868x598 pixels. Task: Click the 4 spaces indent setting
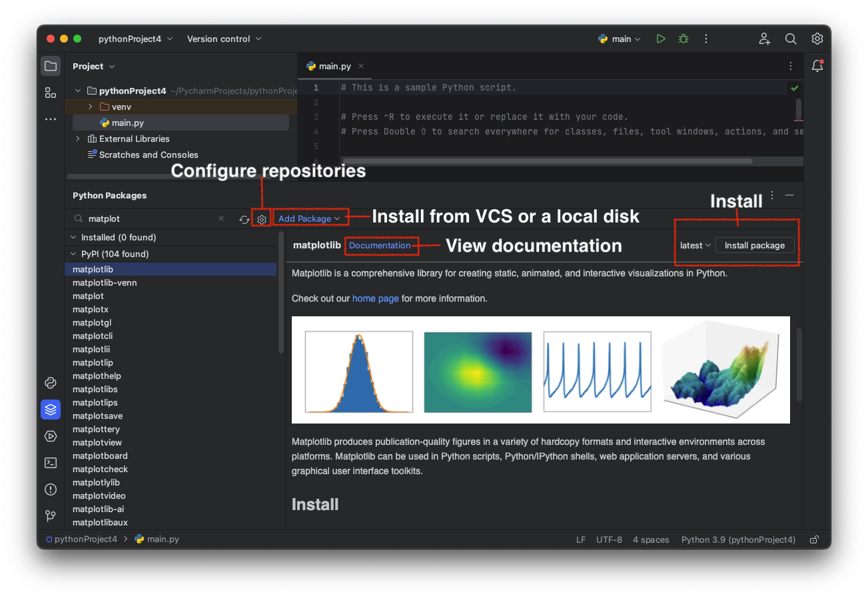tap(651, 539)
